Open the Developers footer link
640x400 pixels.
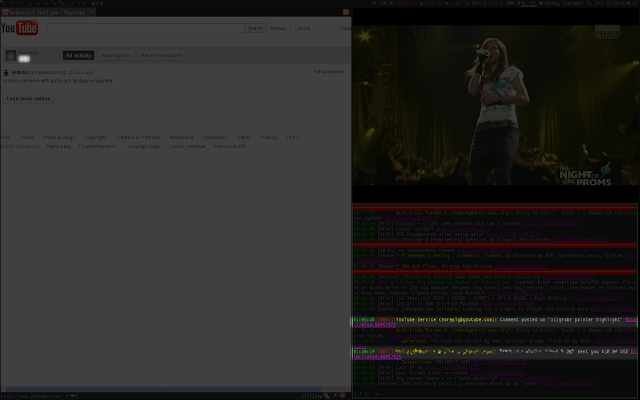(x=215, y=138)
